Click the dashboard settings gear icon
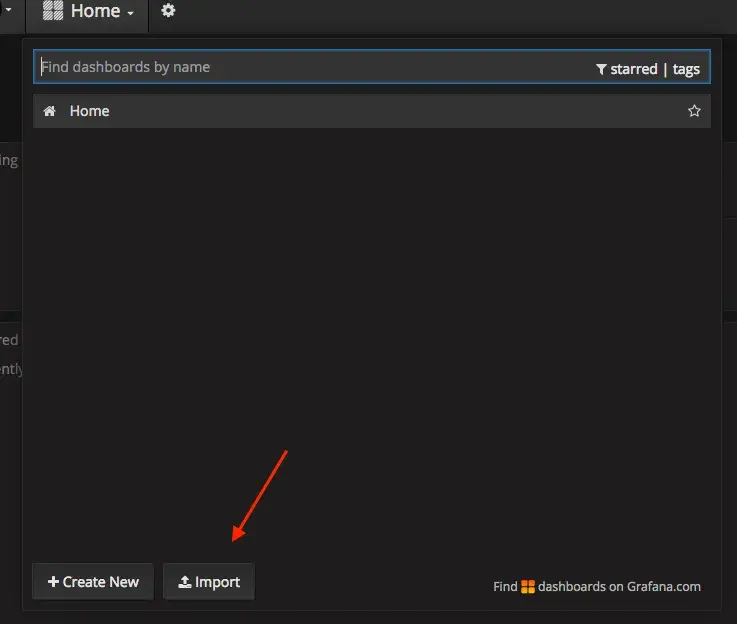This screenshot has width=737, height=624. [x=168, y=10]
